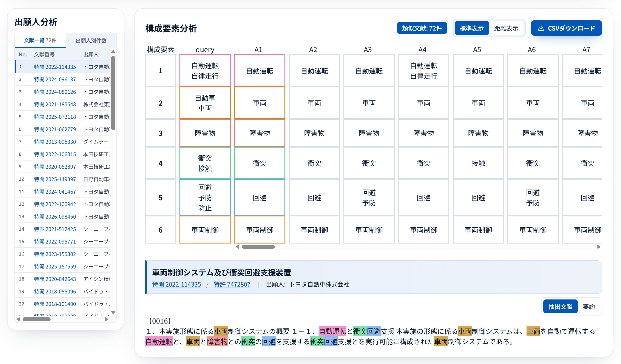Click query cell 自動車 車両
The image size is (621, 364).
coord(205,103)
